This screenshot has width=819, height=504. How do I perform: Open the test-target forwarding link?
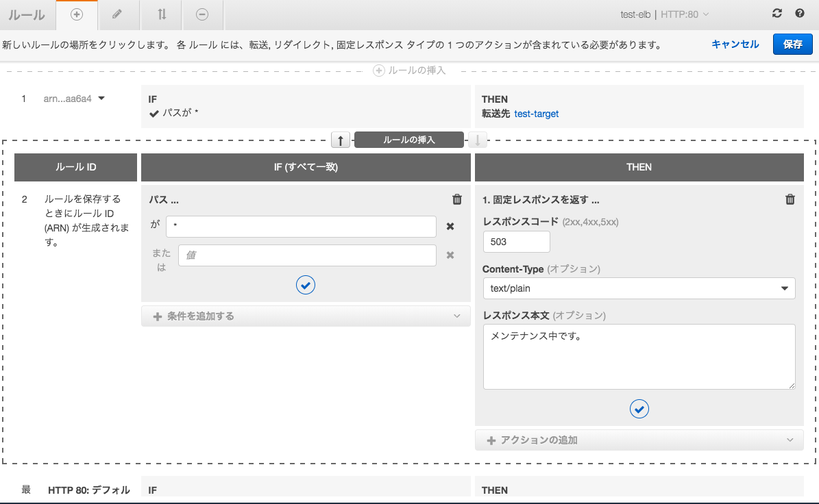(x=537, y=114)
